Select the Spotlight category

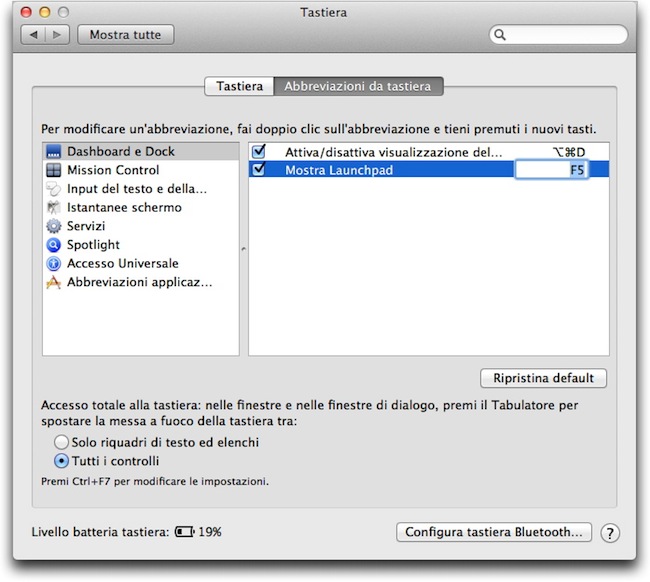click(x=141, y=245)
